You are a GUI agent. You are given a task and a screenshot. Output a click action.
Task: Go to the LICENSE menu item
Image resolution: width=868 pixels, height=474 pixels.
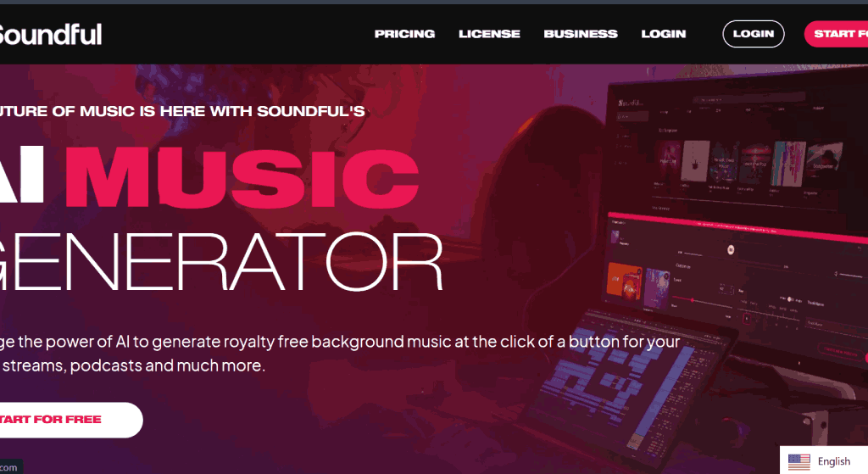pyautogui.click(x=489, y=34)
